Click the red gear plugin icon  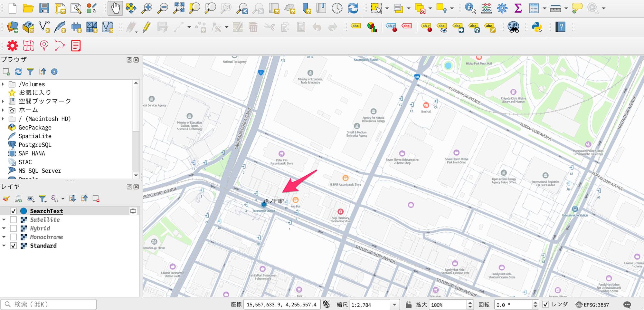(x=12, y=46)
